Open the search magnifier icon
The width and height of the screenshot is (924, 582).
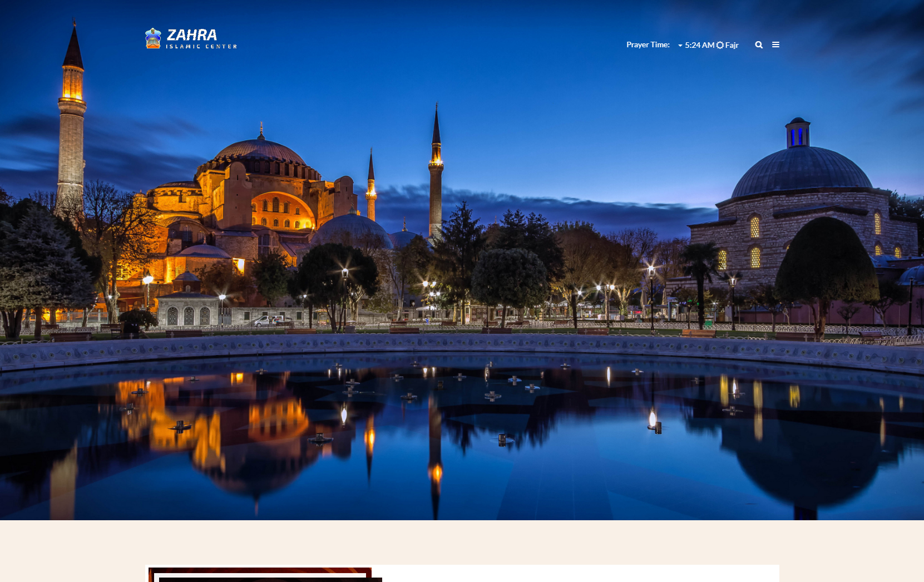click(x=759, y=45)
